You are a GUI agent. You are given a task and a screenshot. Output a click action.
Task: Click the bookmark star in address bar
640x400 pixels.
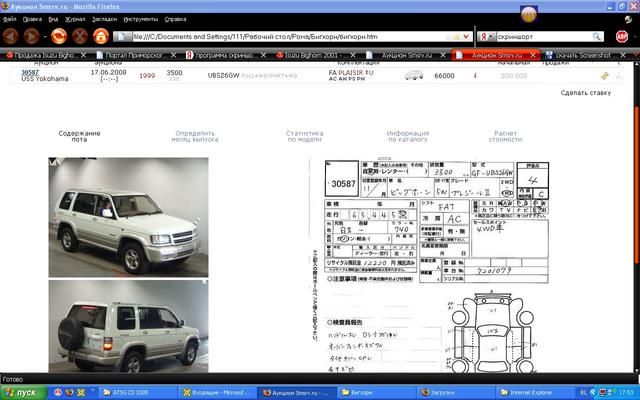click(x=456, y=37)
